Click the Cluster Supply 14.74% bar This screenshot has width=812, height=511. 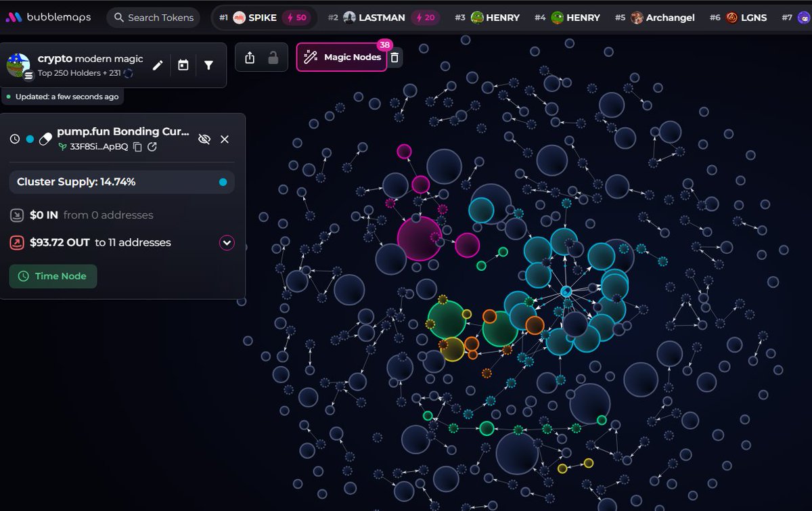122,182
